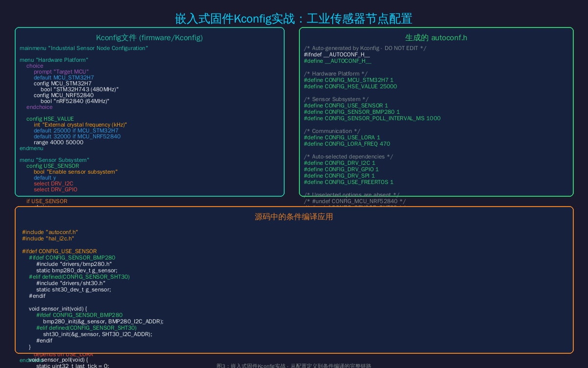Click the line '#define CONFIG_SENSOR_POLL_INTERVAL_MS 1000'

pos(372,118)
